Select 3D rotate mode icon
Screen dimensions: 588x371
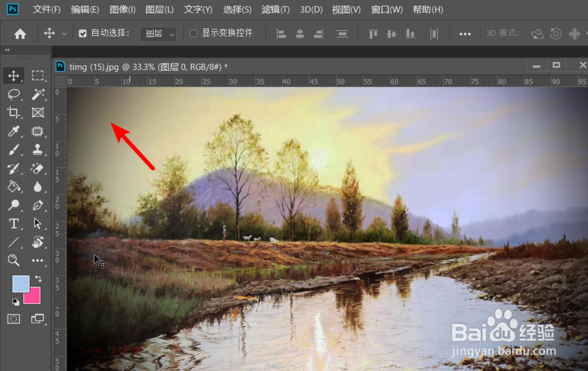point(537,34)
